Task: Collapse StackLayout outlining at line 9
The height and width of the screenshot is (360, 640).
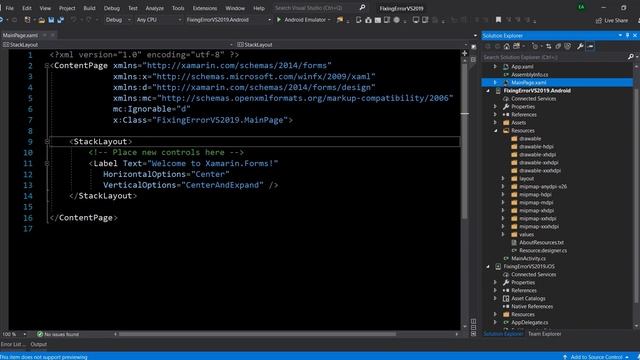Action: [x=47, y=141]
